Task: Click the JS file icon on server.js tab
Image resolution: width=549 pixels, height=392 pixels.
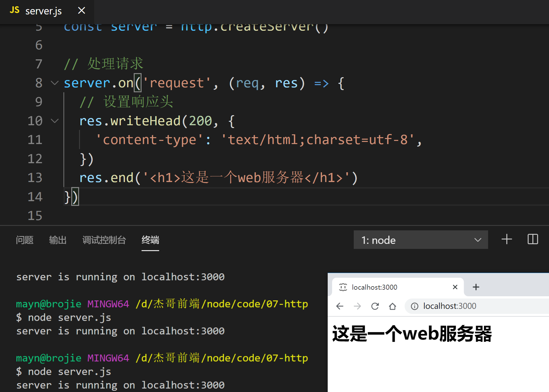Action: (14, 10)
